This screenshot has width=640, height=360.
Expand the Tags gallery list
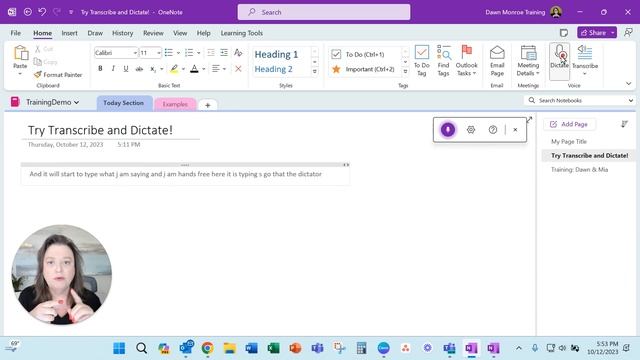[x=405, y=71]
